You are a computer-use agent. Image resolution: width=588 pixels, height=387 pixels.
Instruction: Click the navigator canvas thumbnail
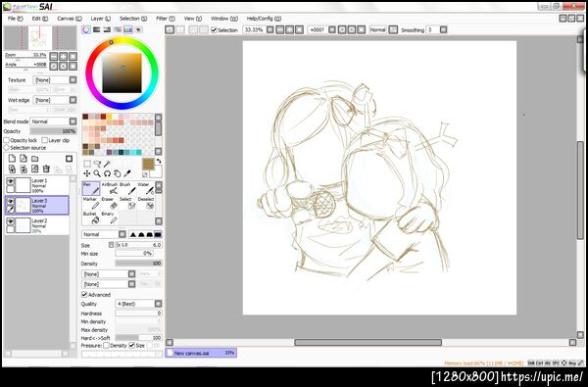40,38
